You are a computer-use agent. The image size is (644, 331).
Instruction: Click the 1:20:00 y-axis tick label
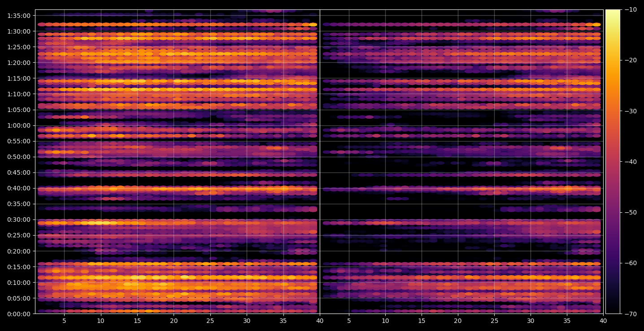[x=19, y=63]
